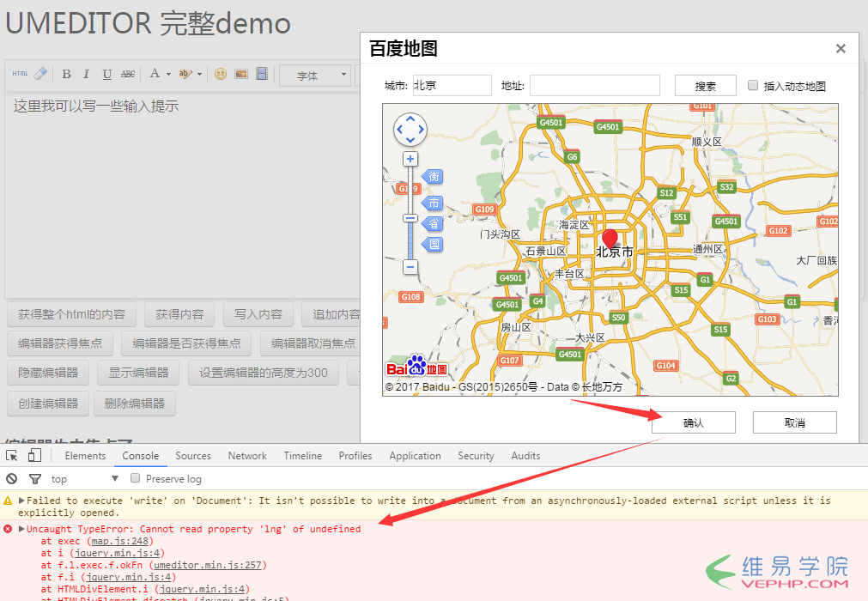
Task: Switch to the Application tab
Action: point(416,455)
